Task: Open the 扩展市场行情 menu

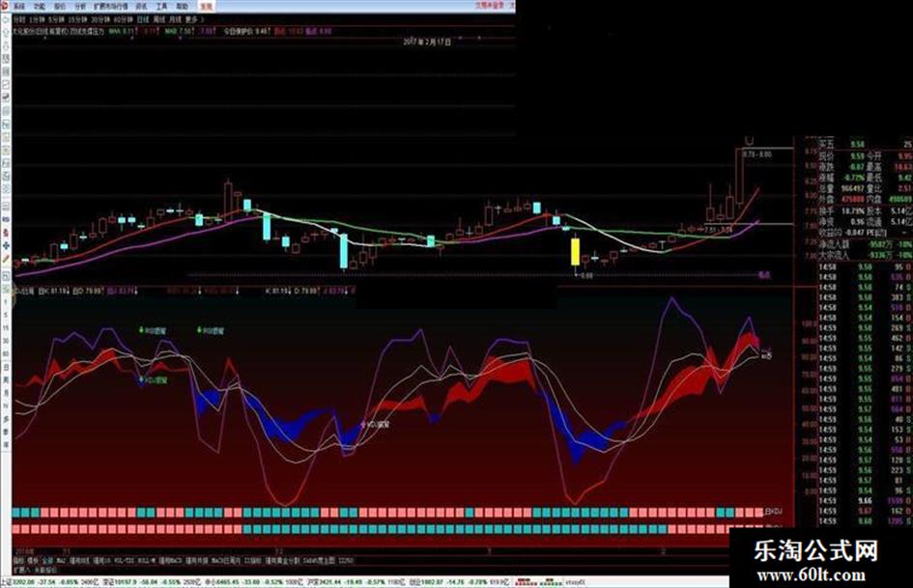Action: coord(111,7)
